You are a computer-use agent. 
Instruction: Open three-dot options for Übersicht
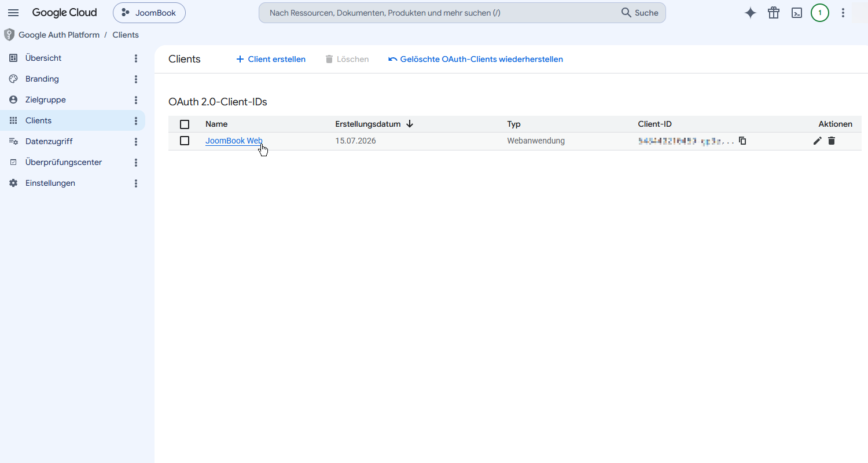click(136, 58)
